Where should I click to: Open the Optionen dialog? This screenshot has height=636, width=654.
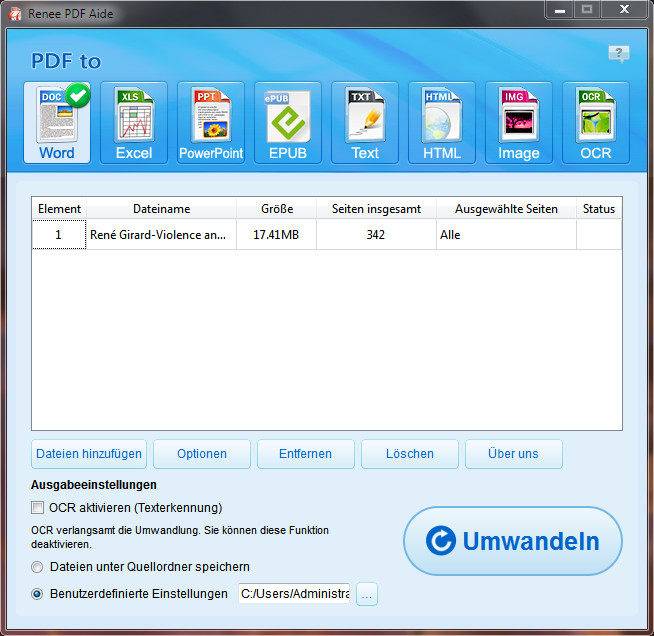point(202,454)
